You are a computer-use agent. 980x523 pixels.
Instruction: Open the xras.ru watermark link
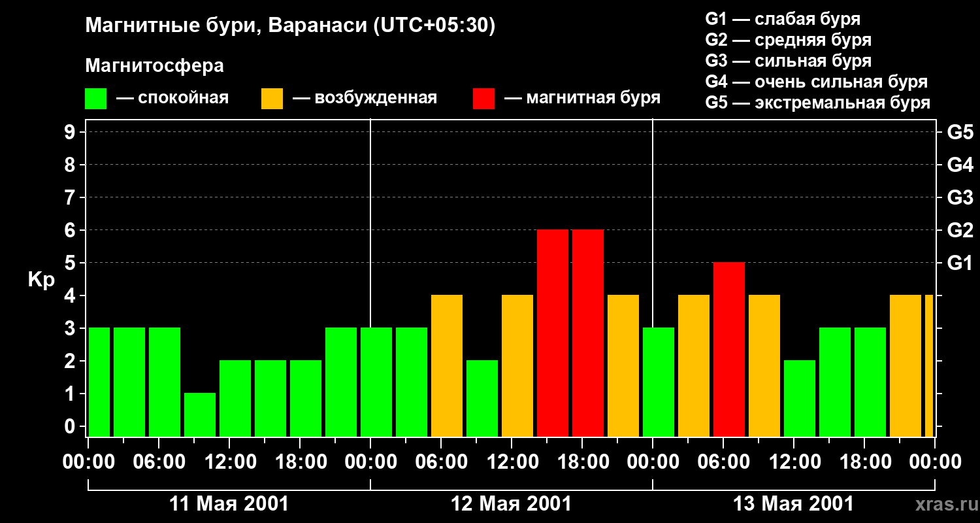pyautogui.click(x=943, y=504)
